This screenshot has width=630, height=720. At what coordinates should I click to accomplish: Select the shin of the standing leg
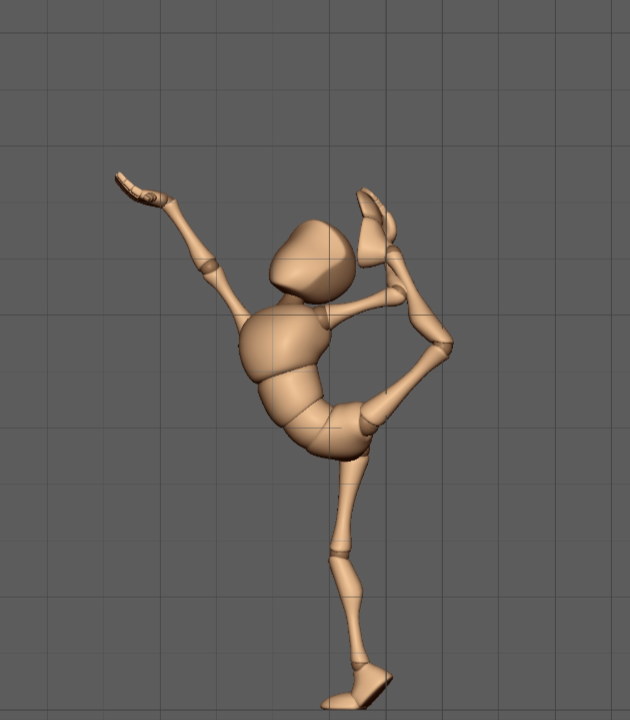tap(349, 611)
